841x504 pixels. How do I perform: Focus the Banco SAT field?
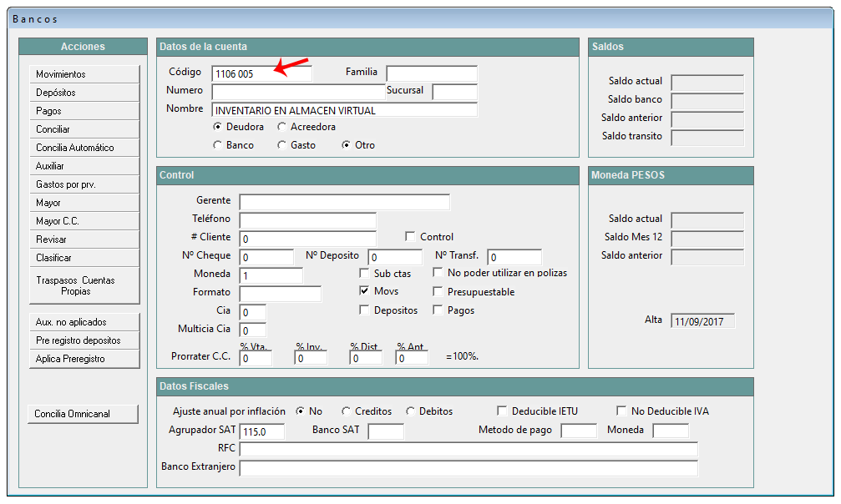[x=386, y=431]
